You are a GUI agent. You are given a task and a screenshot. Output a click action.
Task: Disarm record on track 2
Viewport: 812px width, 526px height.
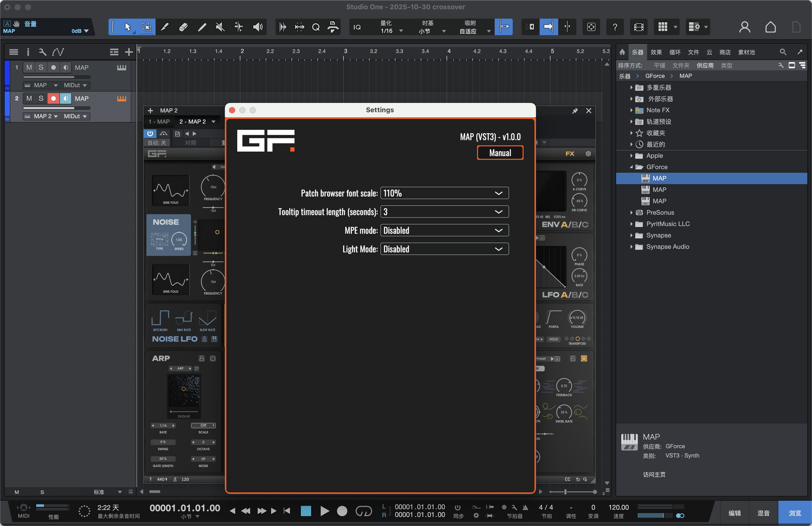coord(53,98)
